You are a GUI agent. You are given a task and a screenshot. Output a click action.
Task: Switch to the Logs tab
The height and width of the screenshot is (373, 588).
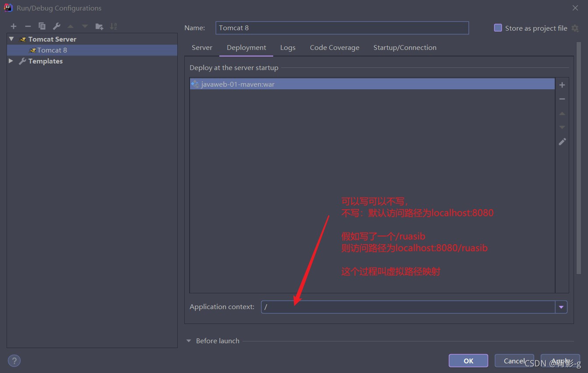[x=288, y=48]
